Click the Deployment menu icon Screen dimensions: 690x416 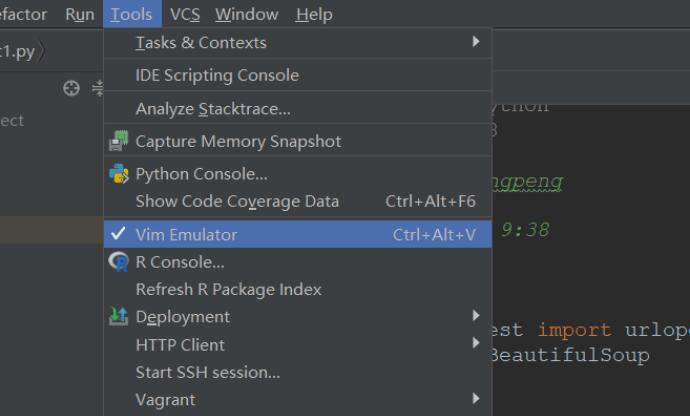pyautogui.click(x=119, y=317)
